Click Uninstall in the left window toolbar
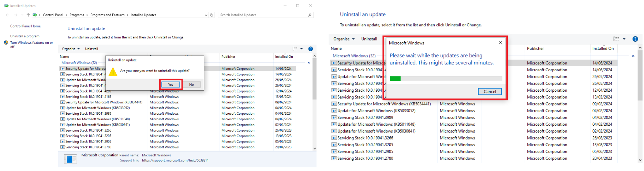The width and height of the screenshot is (644, 171). (91, 49)
